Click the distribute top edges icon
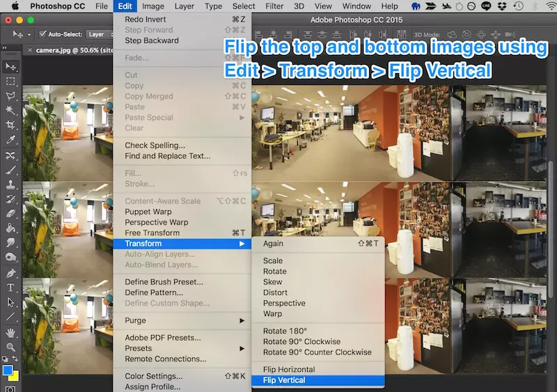The image size is (557, 392). point(308,35)
